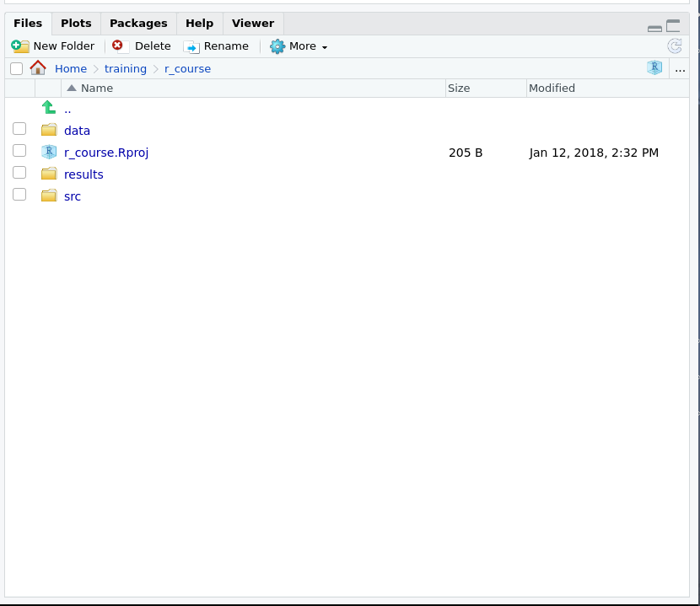Open the More dropdown menu
This screenshot has width=700, height=606.
coord(300,46)
